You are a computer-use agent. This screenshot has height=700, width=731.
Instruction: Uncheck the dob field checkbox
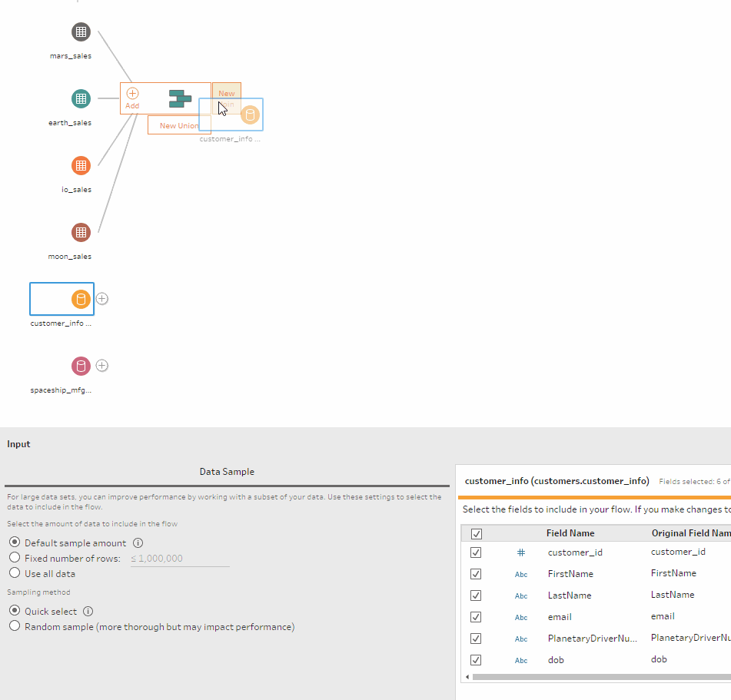click(476, 659)
